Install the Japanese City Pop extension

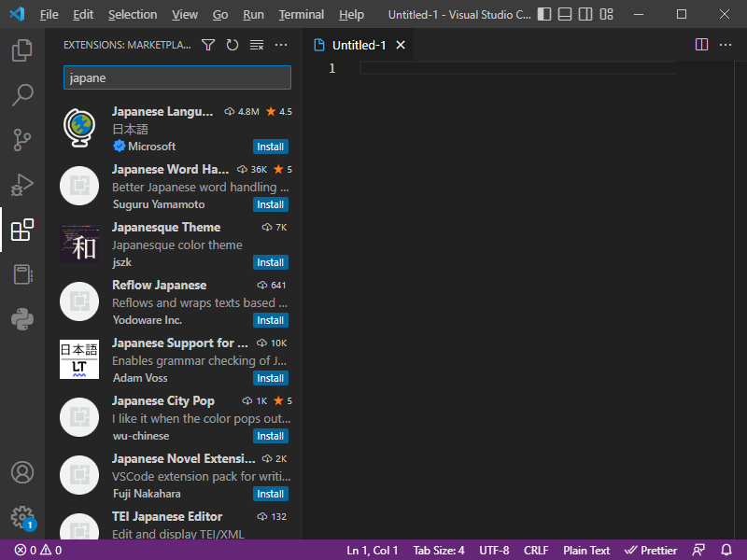pos(270,436)
